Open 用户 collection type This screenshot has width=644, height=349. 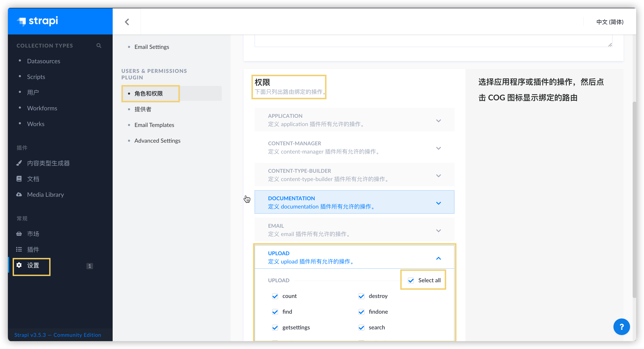(x=33, y=92)
